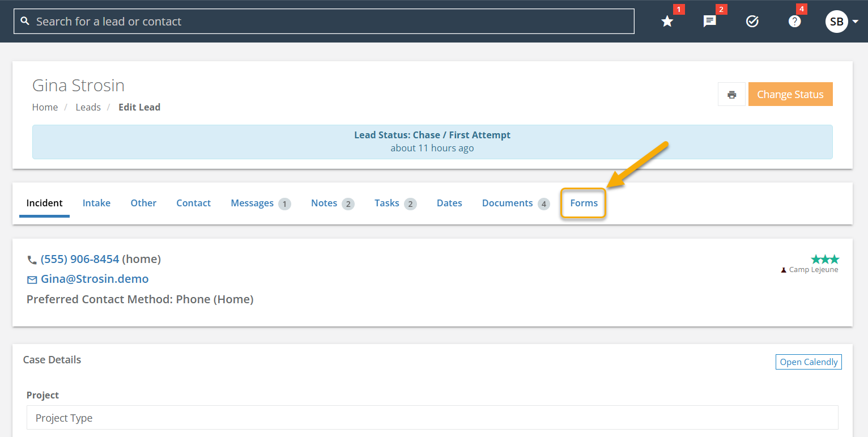Open the Project Type field

pos(432,418)
